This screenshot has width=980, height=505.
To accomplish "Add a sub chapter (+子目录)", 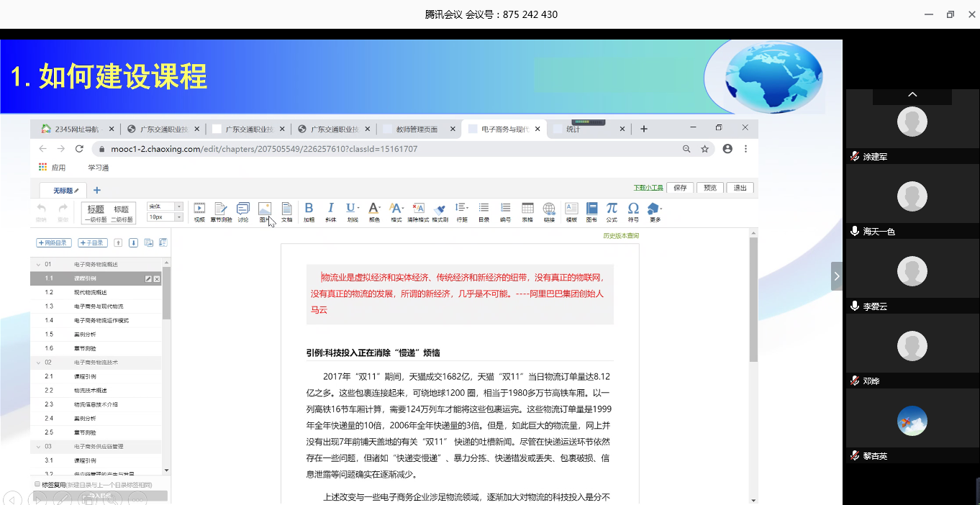I will (x=93, y=243).
